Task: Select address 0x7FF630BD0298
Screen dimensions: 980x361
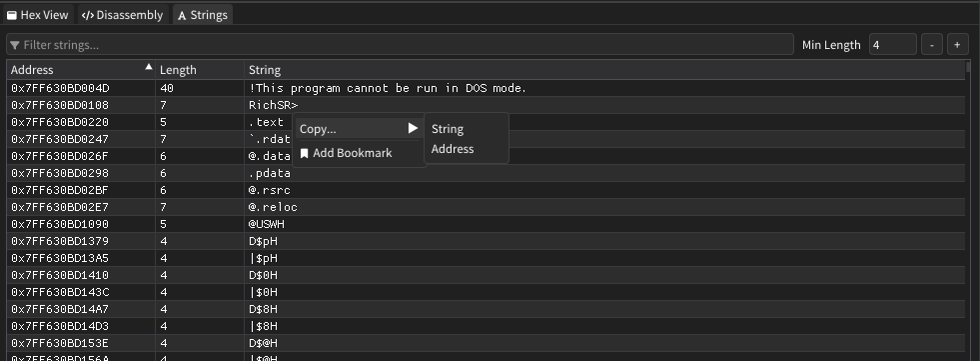Action: 60,173
